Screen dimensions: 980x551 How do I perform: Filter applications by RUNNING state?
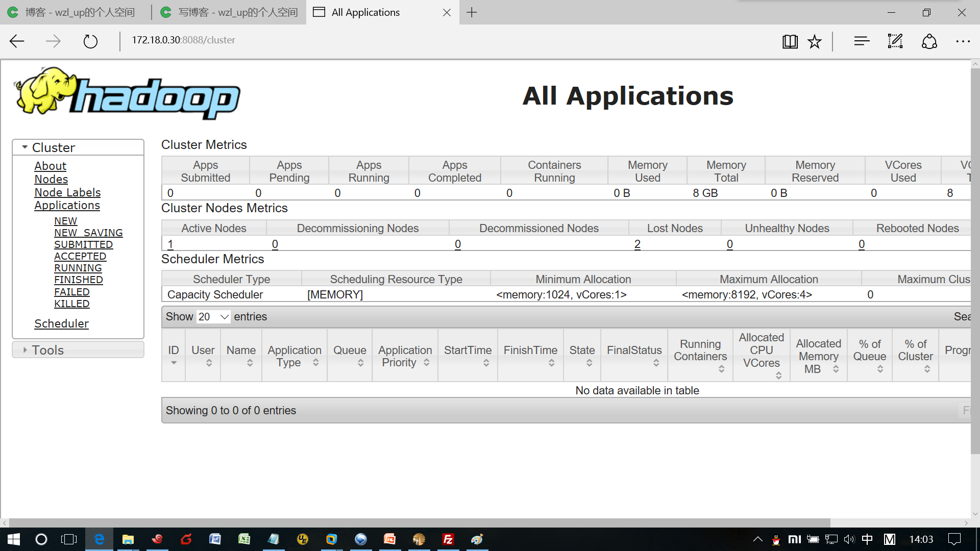(78, 268)
